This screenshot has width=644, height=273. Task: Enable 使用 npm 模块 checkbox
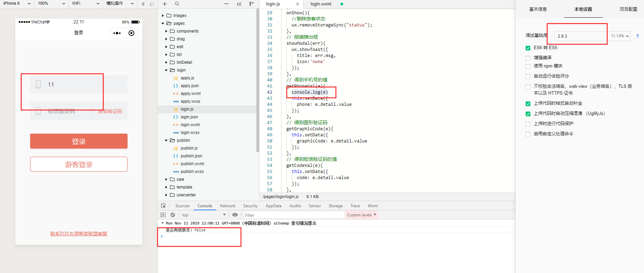click(528, 66)
